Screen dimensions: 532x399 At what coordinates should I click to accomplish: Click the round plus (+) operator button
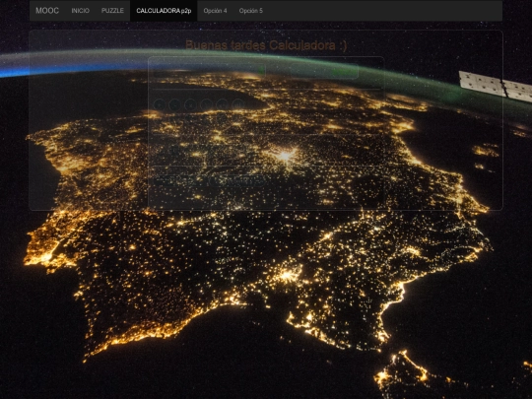click(x=160, y=104)
